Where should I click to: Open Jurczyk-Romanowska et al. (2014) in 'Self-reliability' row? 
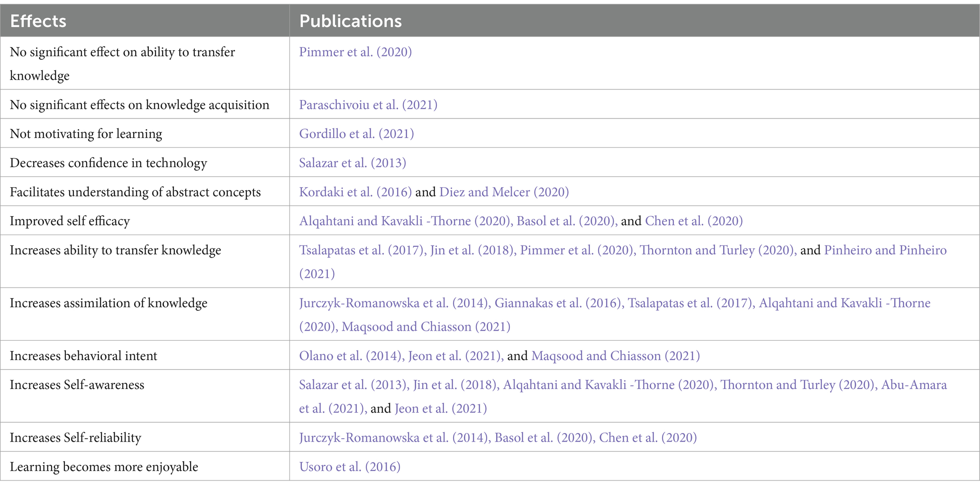coord(395,438)
